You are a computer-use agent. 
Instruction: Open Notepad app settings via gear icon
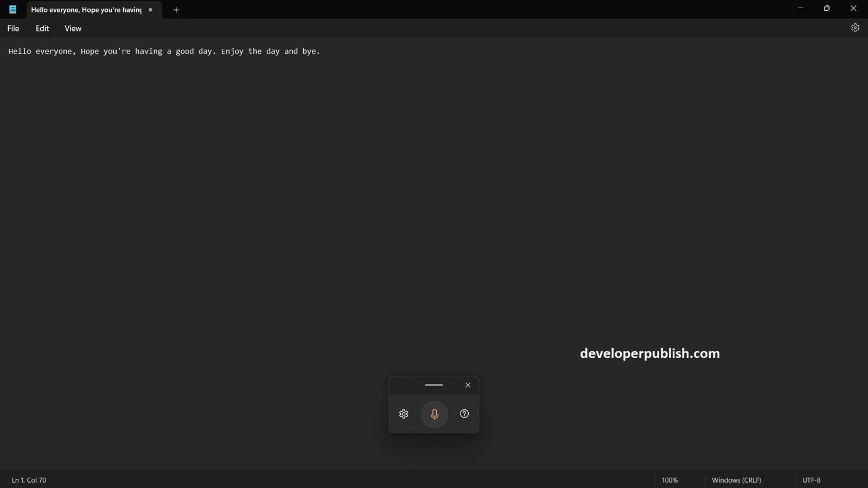pyautogui.click(x=856, y=28)
